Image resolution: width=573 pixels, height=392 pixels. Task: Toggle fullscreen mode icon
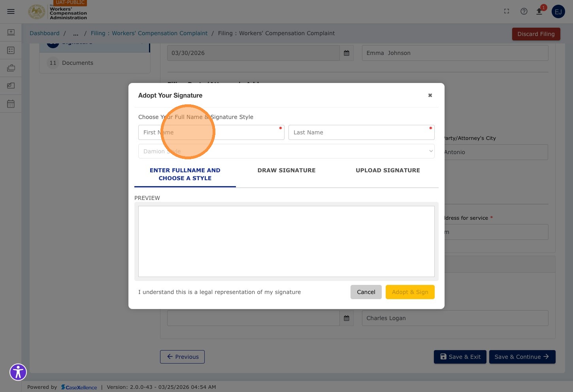[x=507, y=11]
